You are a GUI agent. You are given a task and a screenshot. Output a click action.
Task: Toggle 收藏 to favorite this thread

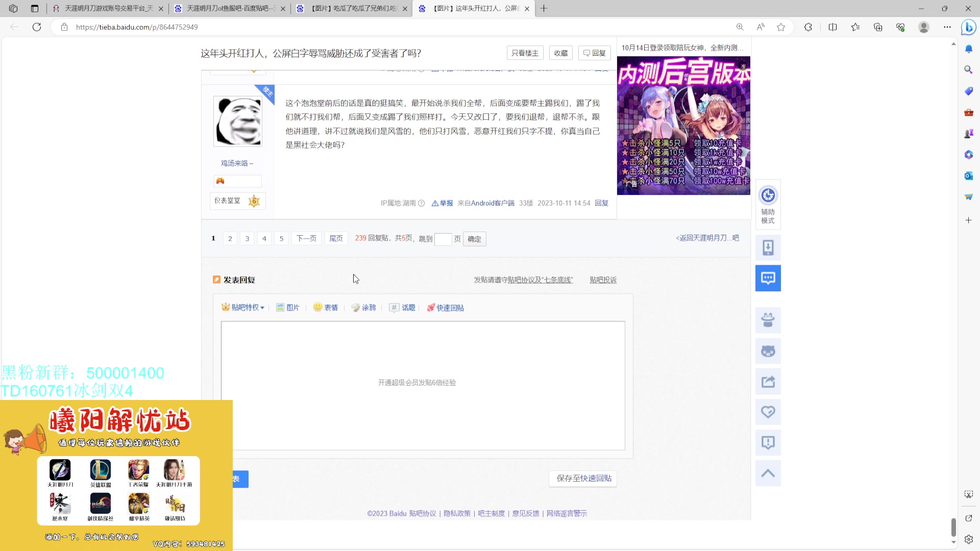[560, 53]
